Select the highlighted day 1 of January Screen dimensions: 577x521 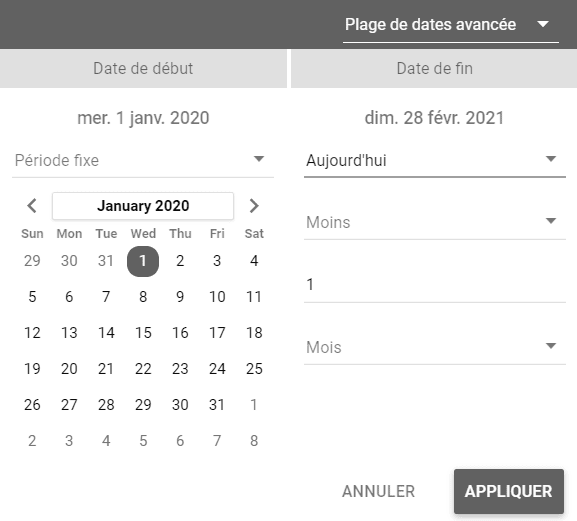[143, 261]
